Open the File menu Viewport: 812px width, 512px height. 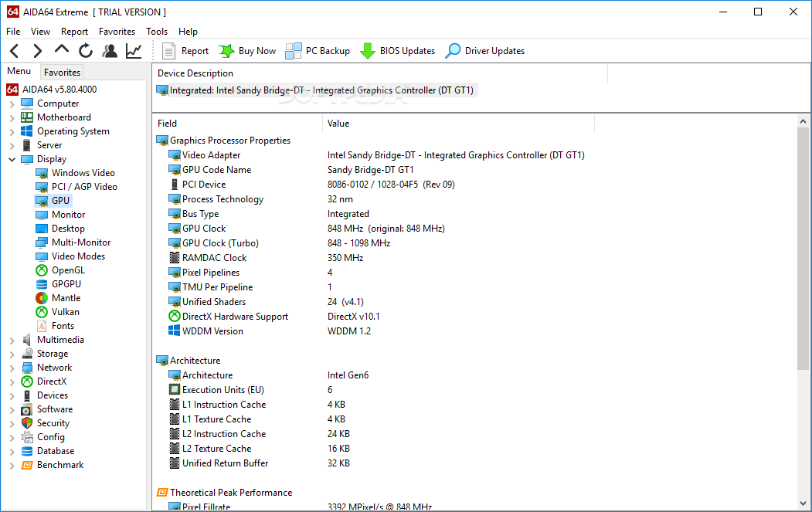point(13,32)
